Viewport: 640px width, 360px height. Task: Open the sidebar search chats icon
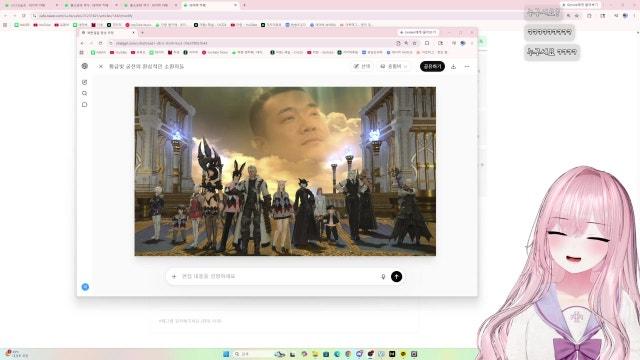coord(84,93)
